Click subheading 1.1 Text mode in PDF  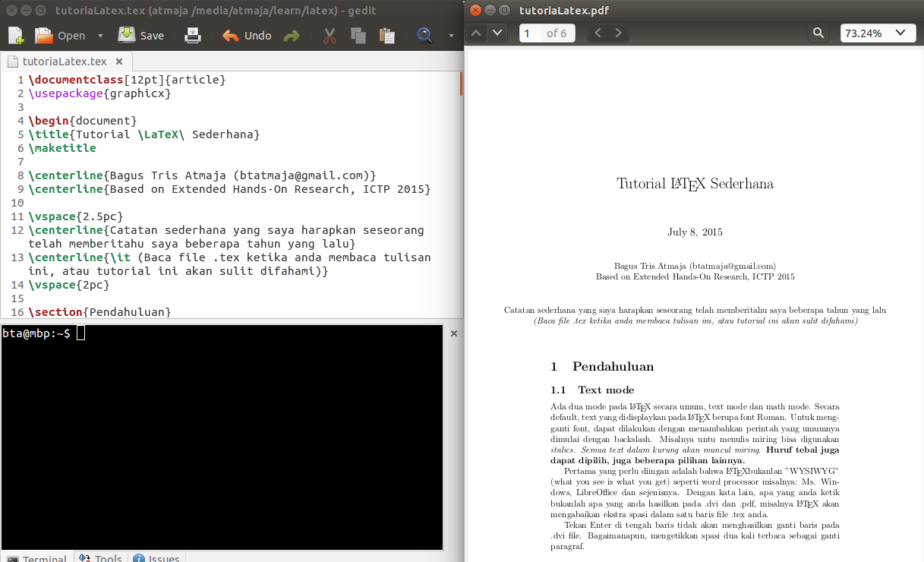coord(592,390)
